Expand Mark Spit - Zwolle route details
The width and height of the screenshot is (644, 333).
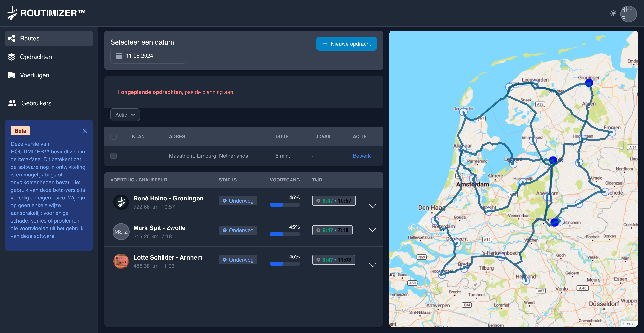[x=372, y=230]
